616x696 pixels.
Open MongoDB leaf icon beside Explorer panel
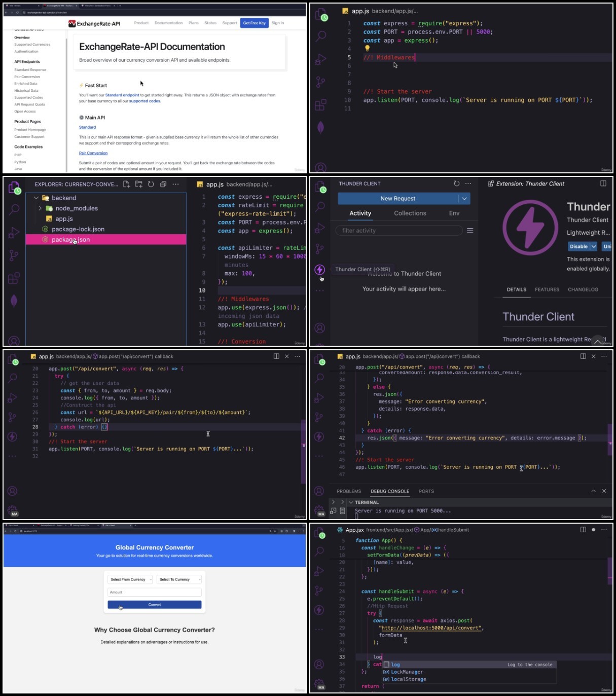point(14,301)
